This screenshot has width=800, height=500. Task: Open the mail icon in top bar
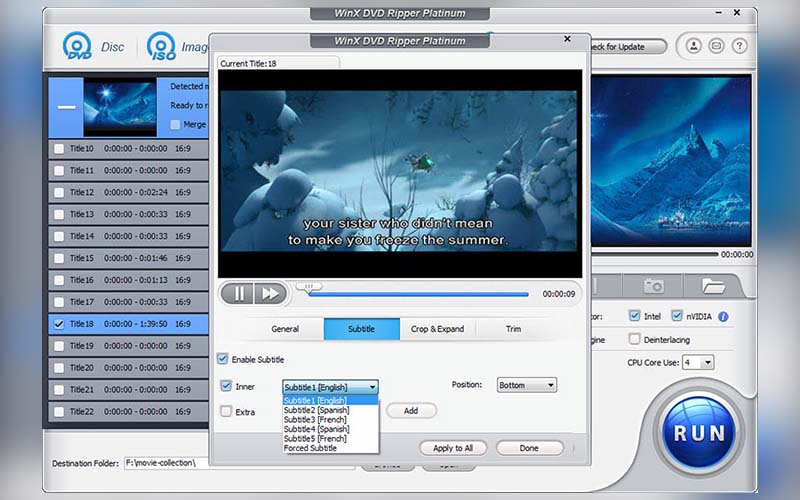(716, 46)
